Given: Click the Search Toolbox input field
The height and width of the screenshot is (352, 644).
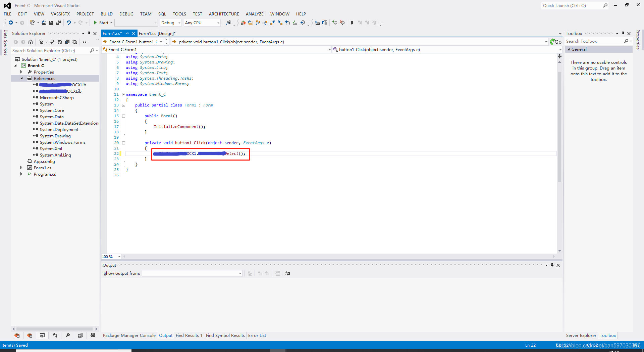Looking at the screenshot, I should (594, 41).
